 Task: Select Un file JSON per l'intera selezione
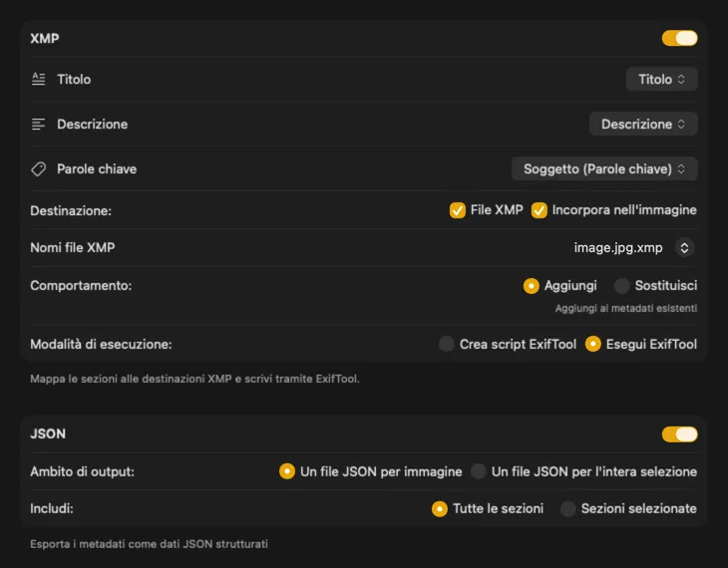click(479, 471)
